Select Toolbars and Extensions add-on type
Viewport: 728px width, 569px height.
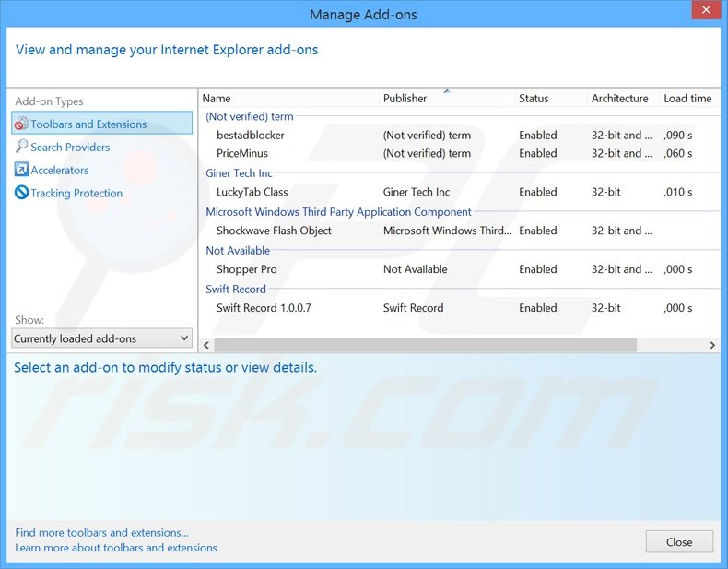tap(101, 123)
